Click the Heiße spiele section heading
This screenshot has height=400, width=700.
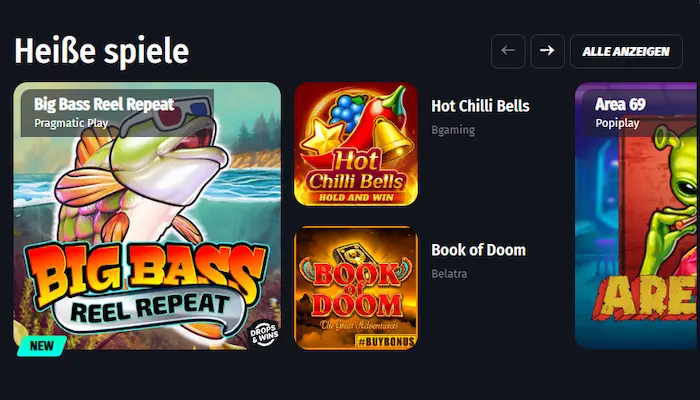(102, 51)
